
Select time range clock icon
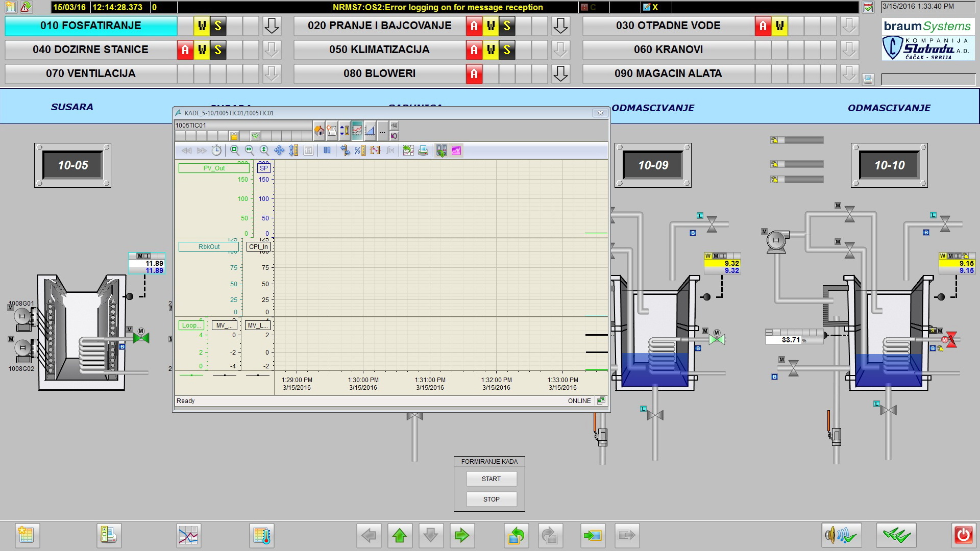click(217, 151)
